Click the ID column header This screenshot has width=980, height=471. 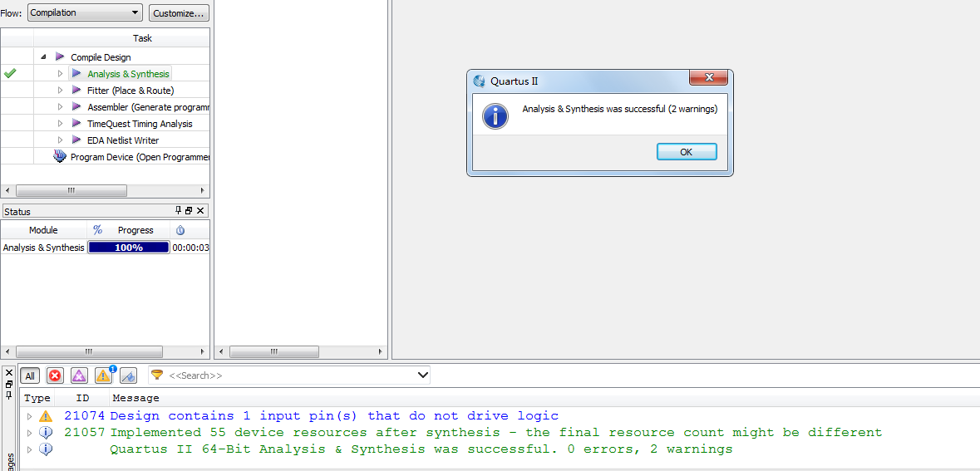pyautogui.click(x=82, y=398)
